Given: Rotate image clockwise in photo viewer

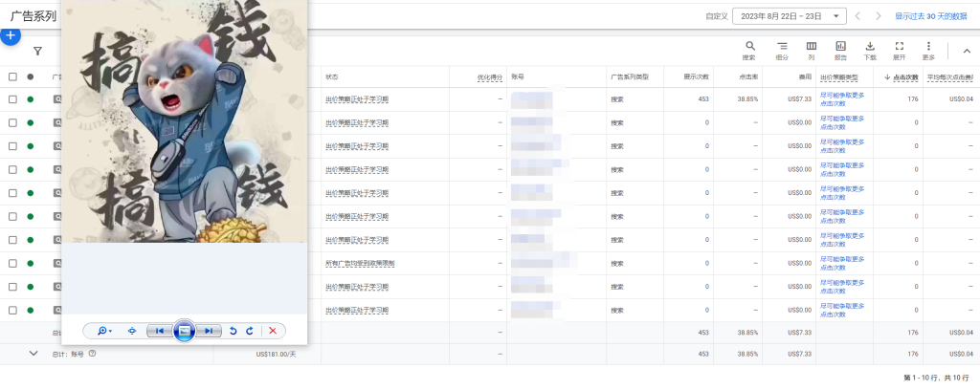Looking at the screenshot, I should click(250, 331).
